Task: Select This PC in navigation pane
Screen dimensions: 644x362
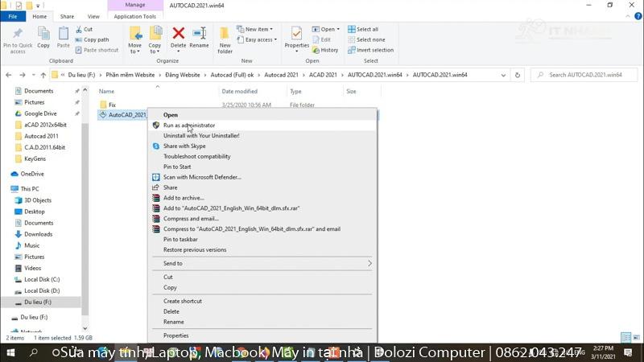Action: [30, 189]
